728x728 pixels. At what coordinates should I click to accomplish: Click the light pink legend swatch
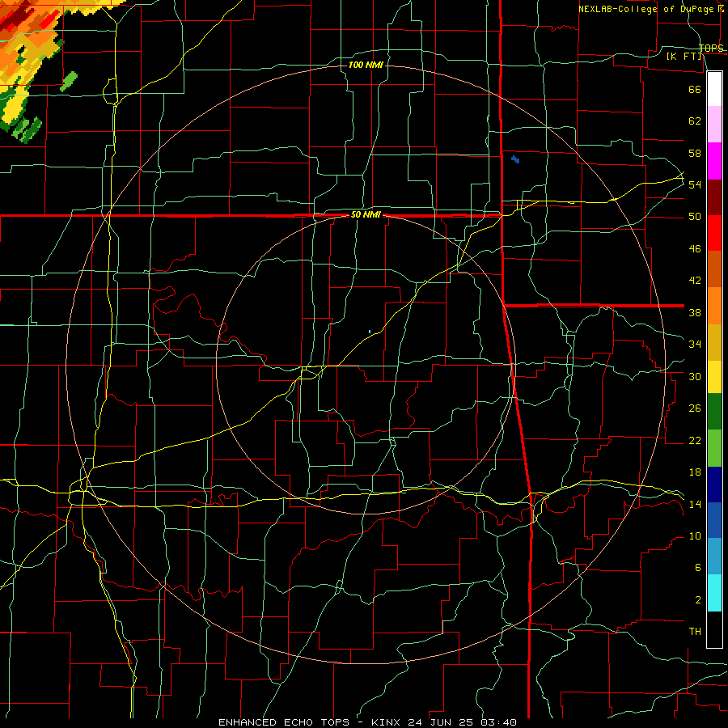click(714, 124)
